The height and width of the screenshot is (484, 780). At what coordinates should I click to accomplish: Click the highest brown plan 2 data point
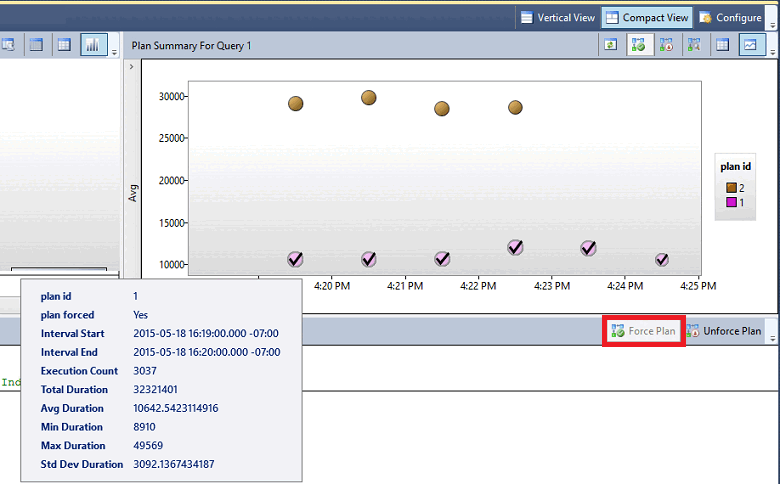(x=368, y=98)
